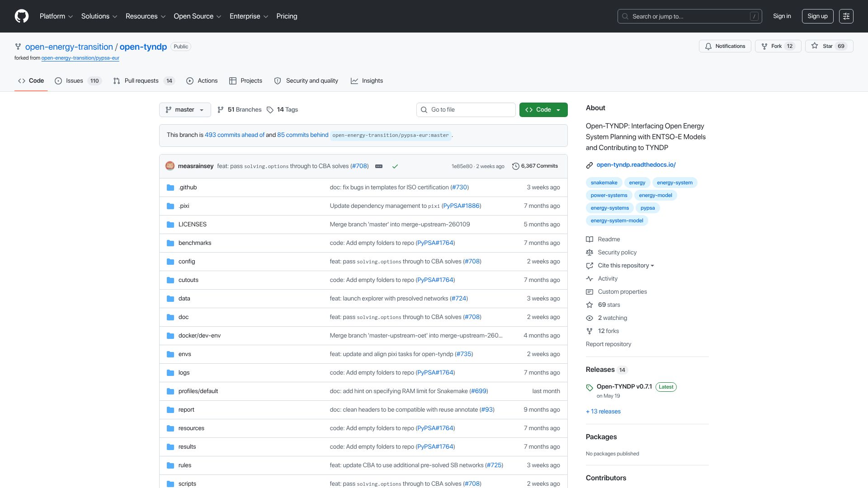Screen dimensions: 868x488
Task: Click the tag icon beside Open-TYNDP v0.7.1
Action: (x=590, y=388)
